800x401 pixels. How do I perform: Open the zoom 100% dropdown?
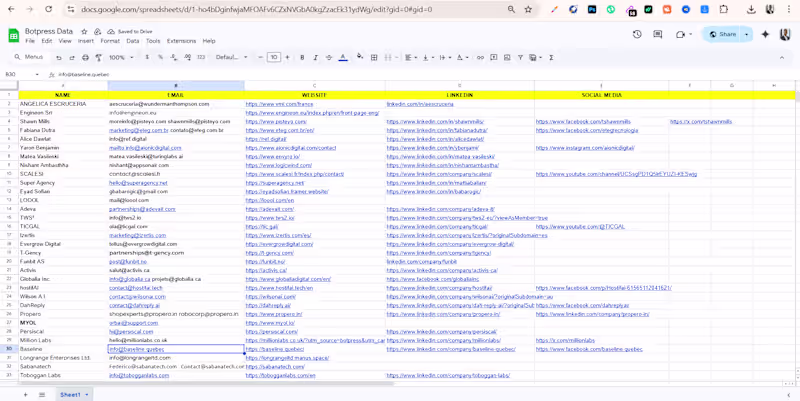[x=121, y=58]
